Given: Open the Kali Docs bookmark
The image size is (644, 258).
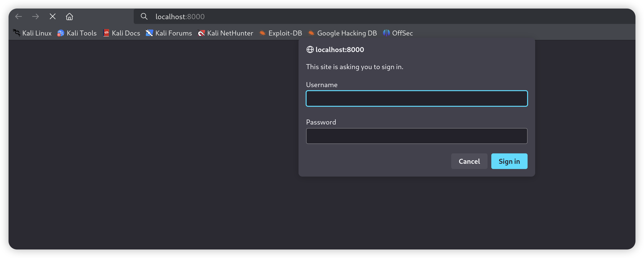Looking at the screenshot, I should coord(121,33).
